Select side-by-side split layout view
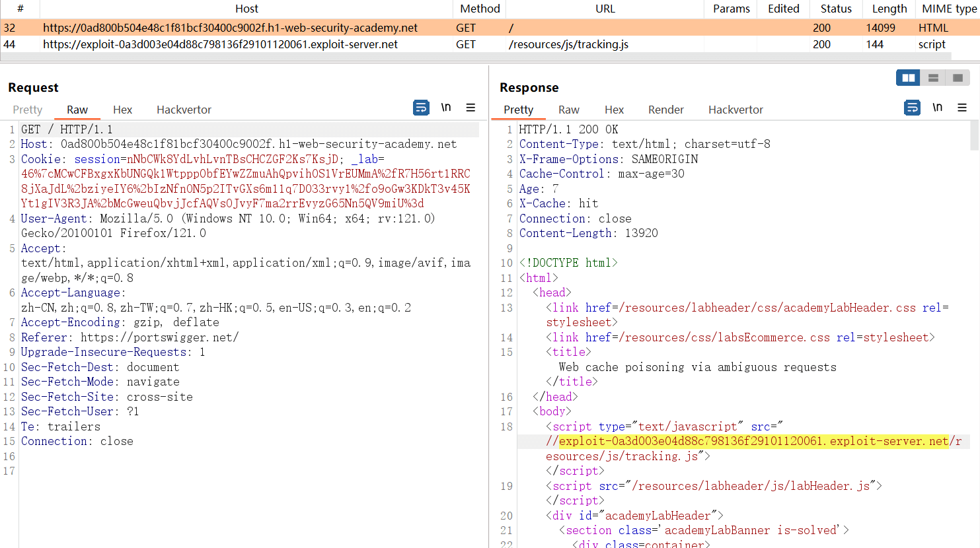The height and width of the screenshot is (548, 980). (x=908, y=78)
